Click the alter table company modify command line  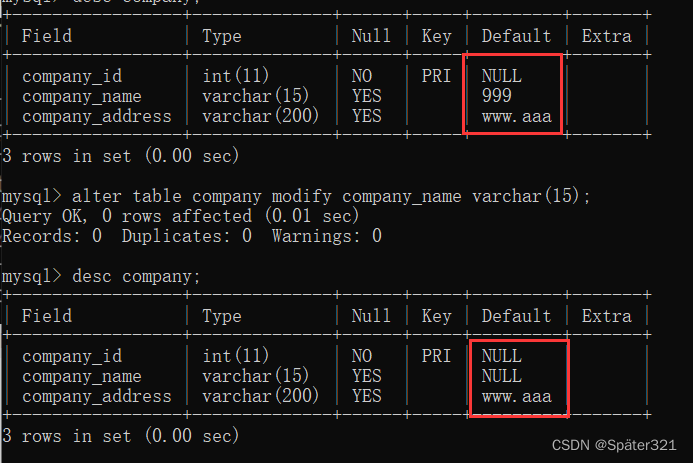296,196
